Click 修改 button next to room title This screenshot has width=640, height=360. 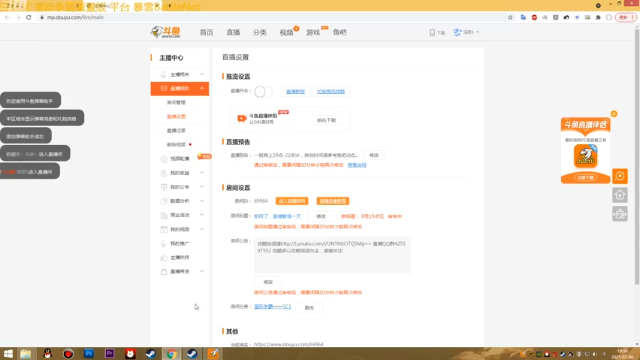(x=321, y=216)
